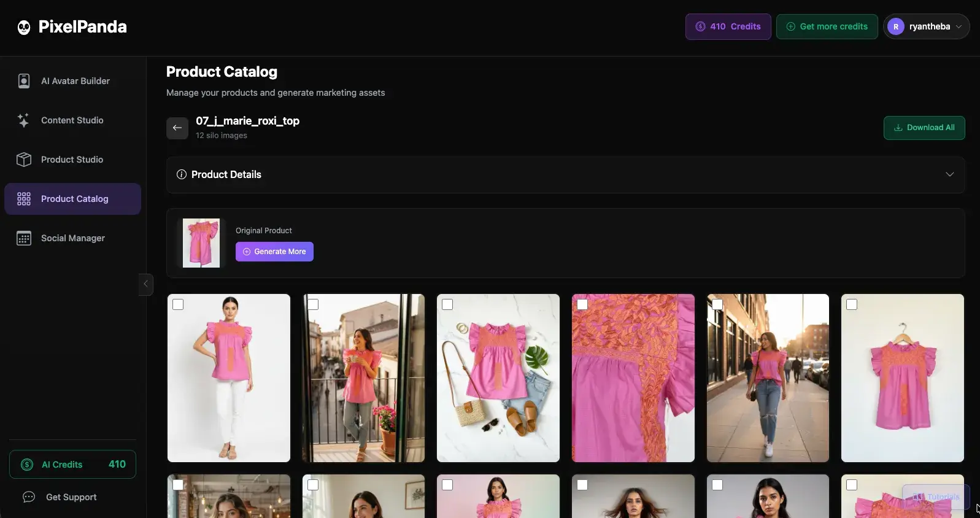Click the Get Support chat bubble icon
The height and width of the screenshot is (518, 980).
click(29, 497)
